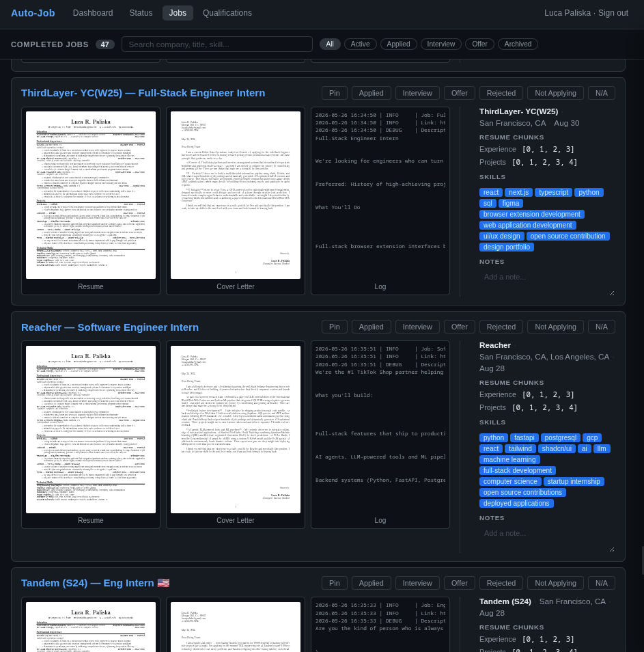Select the Jobs nav tab
The width and height of the screenshot is (644, 652).
point(178,13)
